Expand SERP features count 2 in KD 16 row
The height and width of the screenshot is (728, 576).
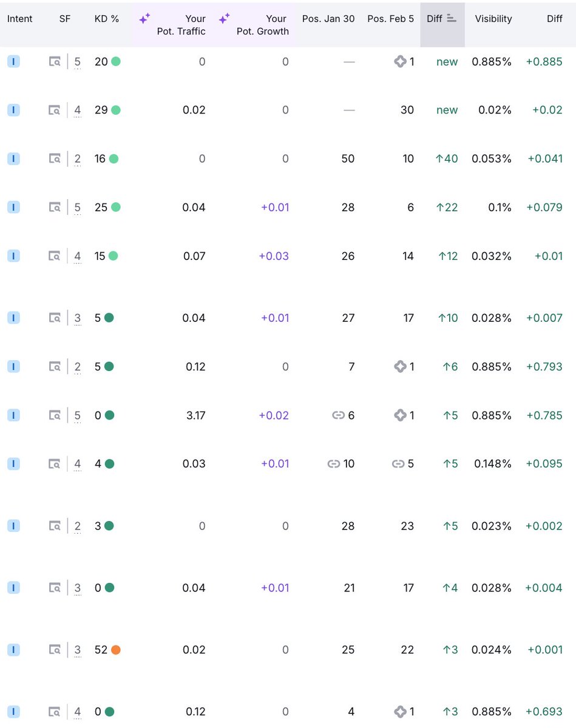pos(78,159)
